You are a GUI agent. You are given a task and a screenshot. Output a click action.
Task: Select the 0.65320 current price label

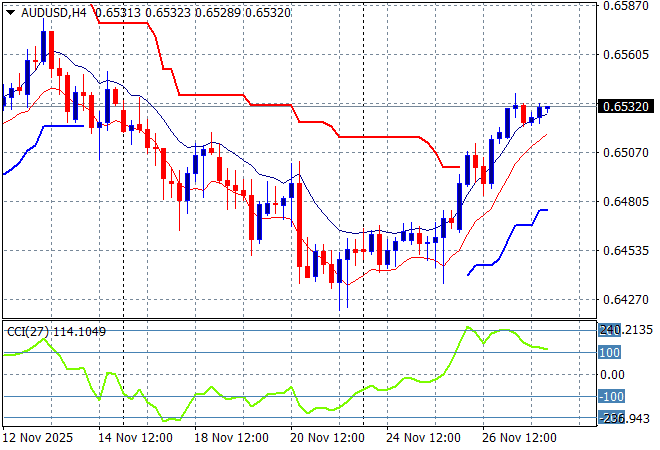(x=626, y=107)
